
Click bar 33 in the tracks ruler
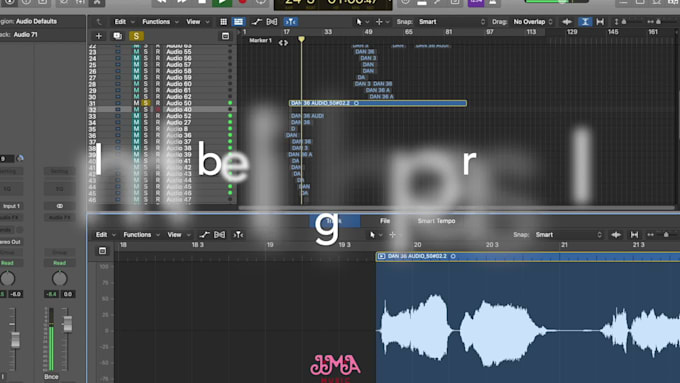coord(328,32)
